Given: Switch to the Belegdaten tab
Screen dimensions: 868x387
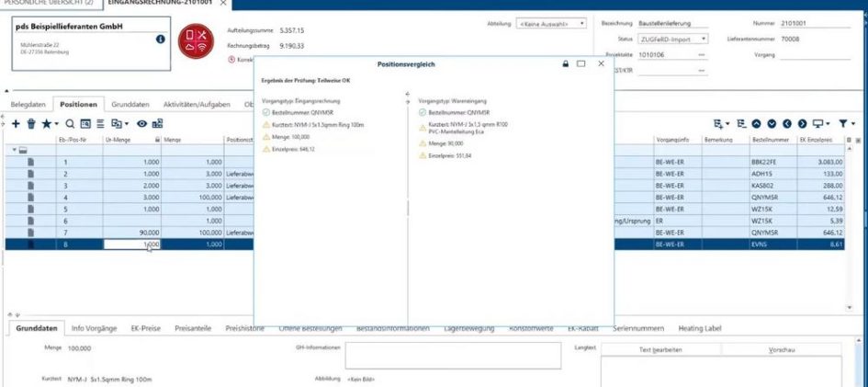Looking at the screenshot, I should pyautogui.click(x=28, y=104).
